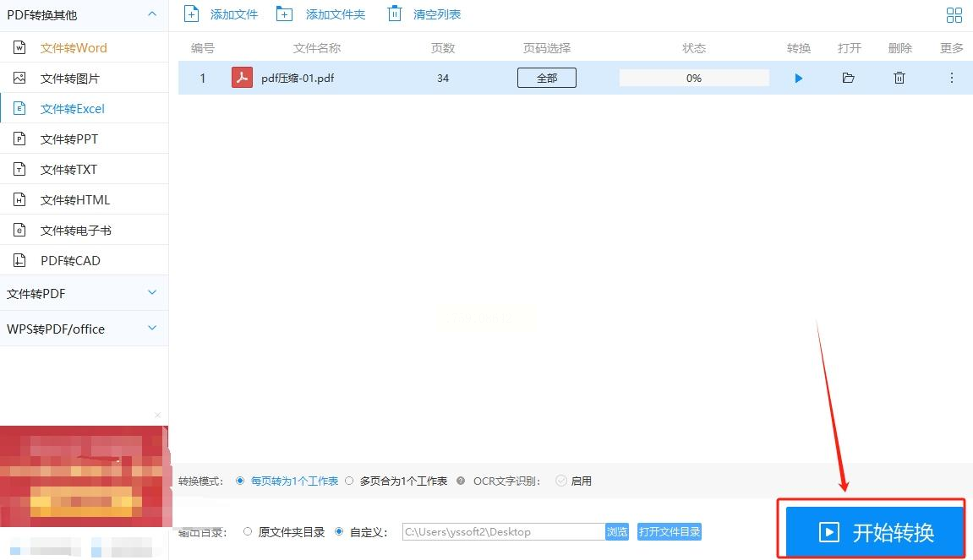Enable OCR文字识别 启用 checkbox
Image resolution: width=973 pixels, height=560 pixels.
(x=561, y=481)
